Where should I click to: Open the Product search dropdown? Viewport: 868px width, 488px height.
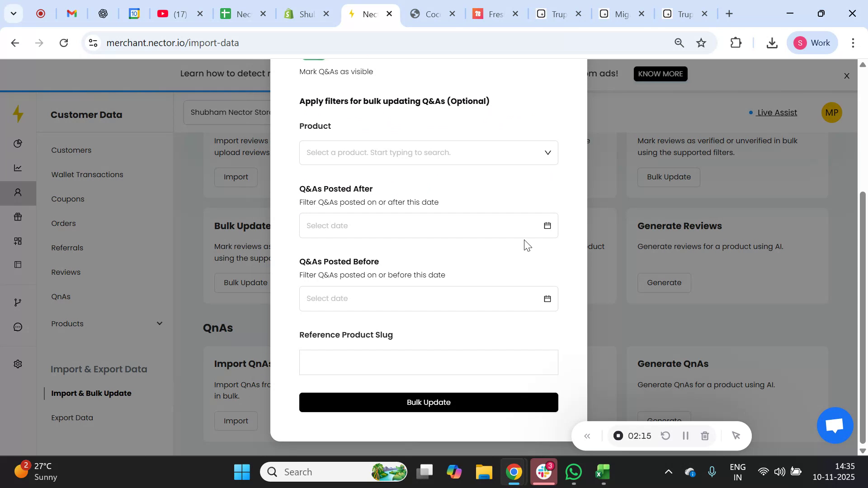(428, 152)
